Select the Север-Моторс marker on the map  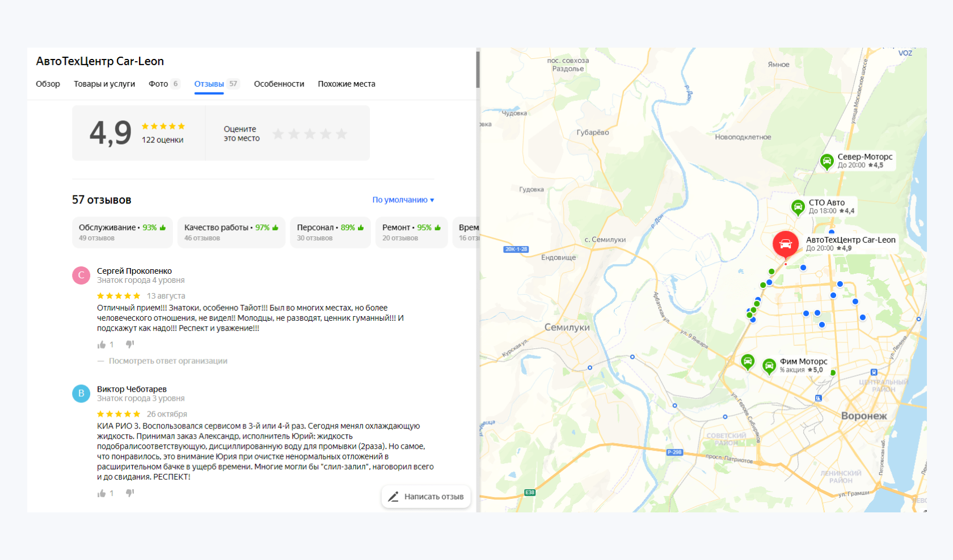click(x=827, y=162)
